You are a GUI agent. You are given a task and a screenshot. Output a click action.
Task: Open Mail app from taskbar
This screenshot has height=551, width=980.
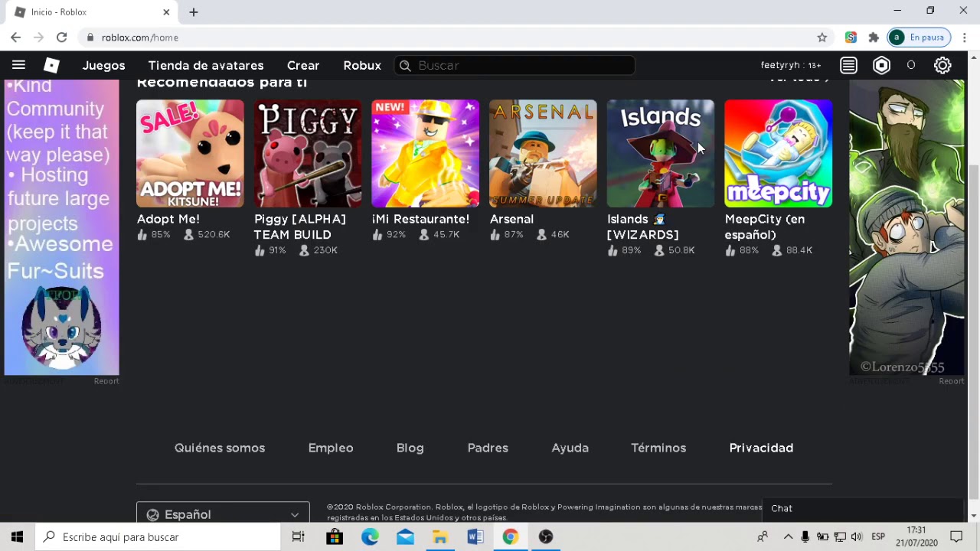point(405,536)
